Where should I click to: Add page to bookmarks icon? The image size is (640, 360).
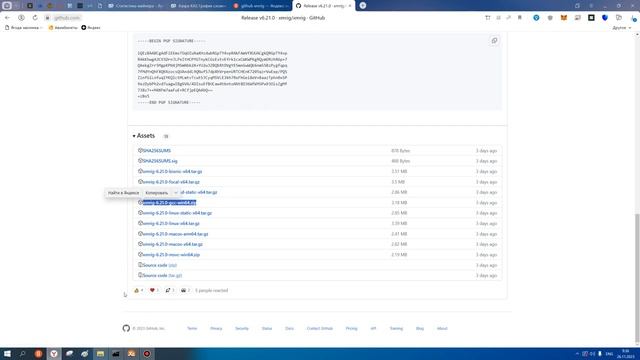pyautogui.click(x=520, y=18)
